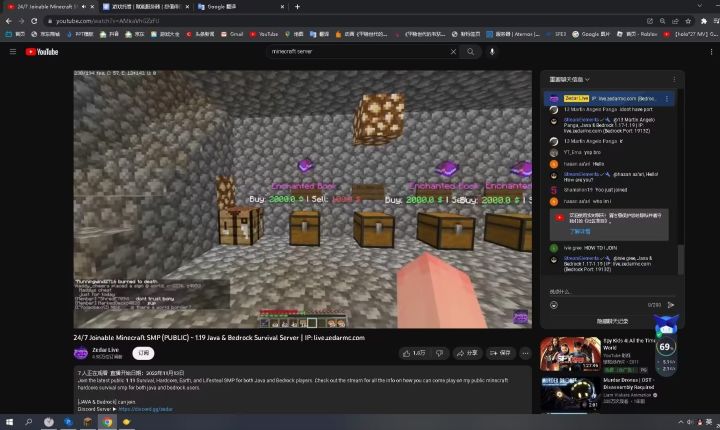
Task: Open the Zedar Live channel avatar
Action: tap(81, 353)
